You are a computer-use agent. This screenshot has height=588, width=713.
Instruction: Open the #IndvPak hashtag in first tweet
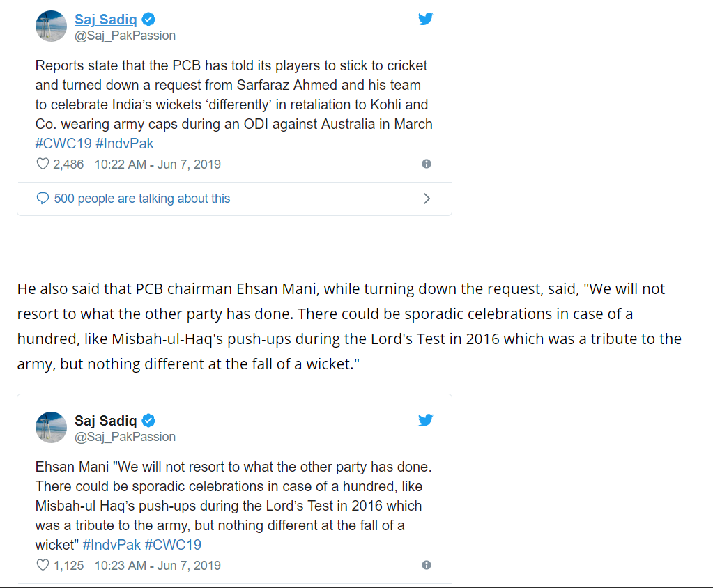[125, 144]
